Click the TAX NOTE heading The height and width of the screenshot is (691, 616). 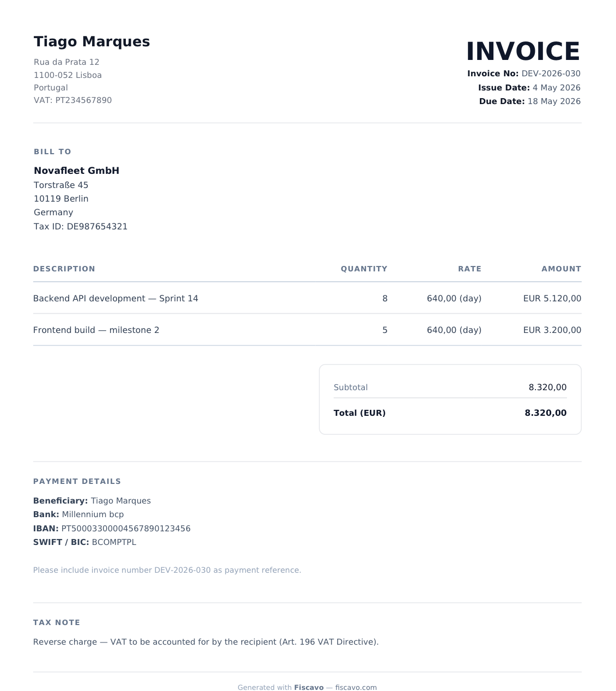tap(57, 622)
